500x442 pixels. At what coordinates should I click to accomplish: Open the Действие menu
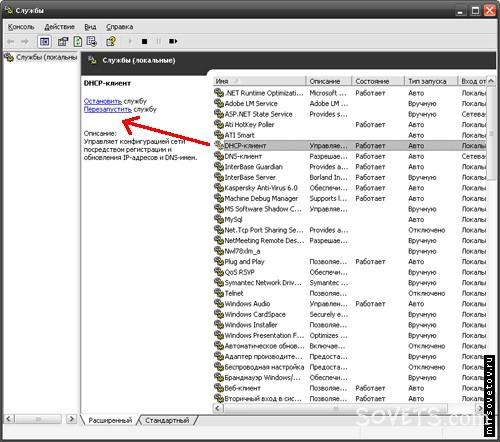(59, 27)
